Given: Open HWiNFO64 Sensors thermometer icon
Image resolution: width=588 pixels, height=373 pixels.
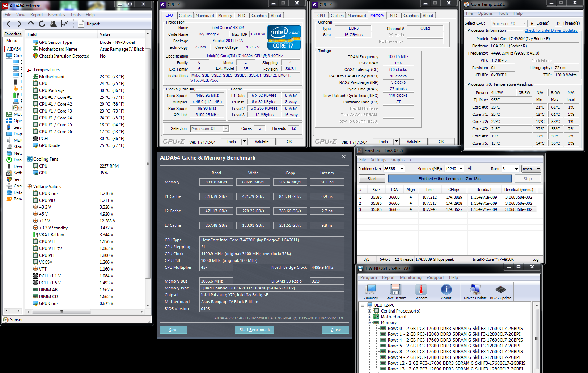Looking at the screenshot, I should [421, 292].
